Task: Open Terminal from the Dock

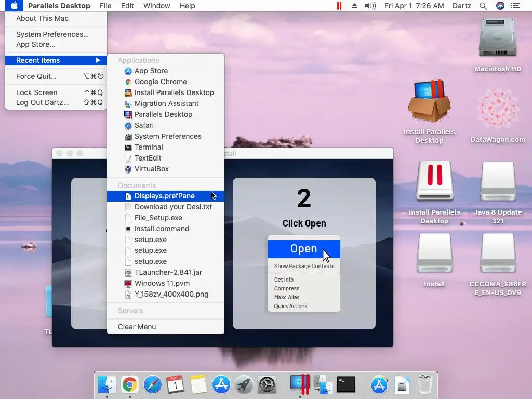Action: coord(345,384)
